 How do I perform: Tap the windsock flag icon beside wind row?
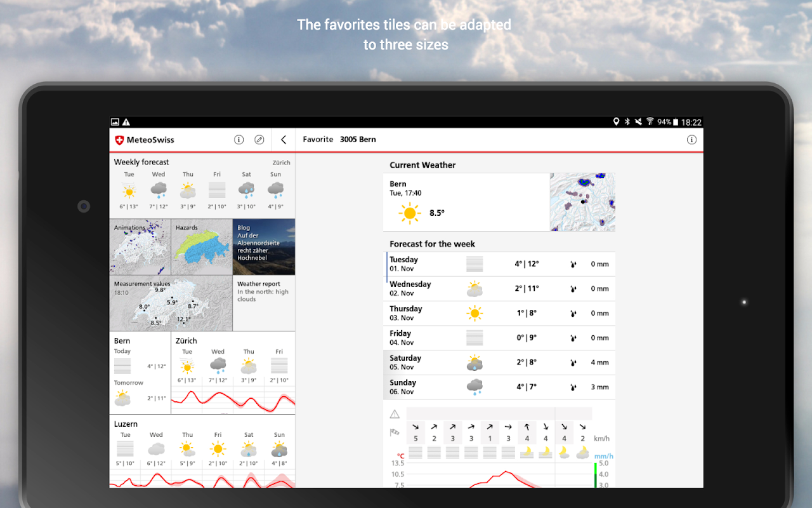[395, 432]
